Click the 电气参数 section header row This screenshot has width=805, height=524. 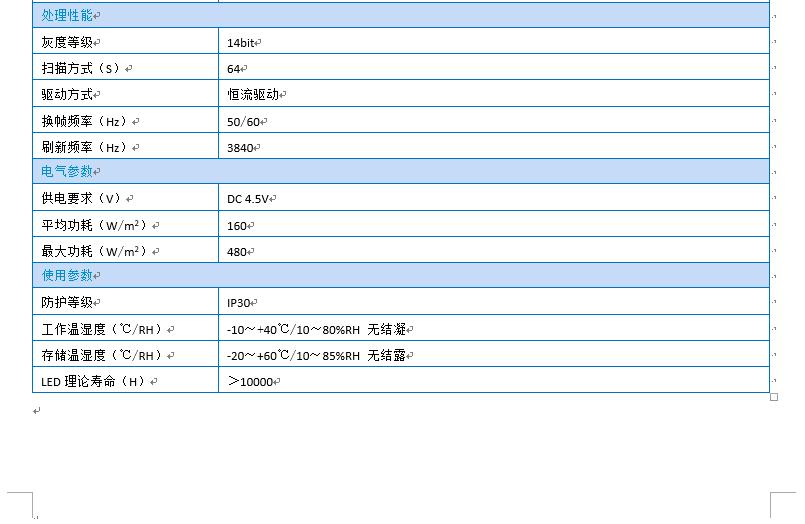coord(67,172)
